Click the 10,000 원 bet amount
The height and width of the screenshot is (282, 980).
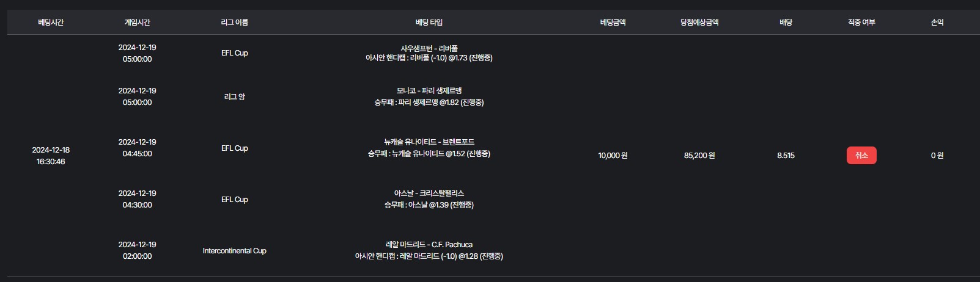click(x=613, y=156)
